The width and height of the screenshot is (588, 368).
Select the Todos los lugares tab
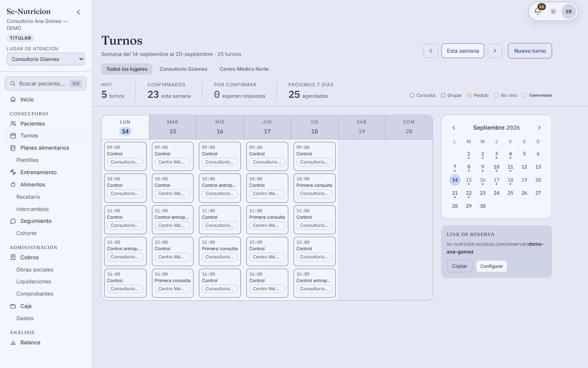tap(126, 69)
